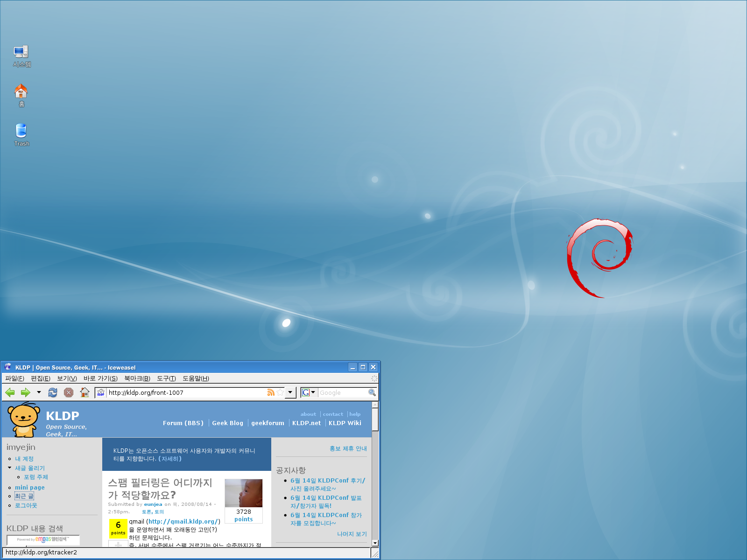The height and width of the screenshot is (560, 747).
Task: Open 6월 14일 KLDPConf 발표자/참가자 필독 notice
Action: pyautogui.click(x=326, y=502)
